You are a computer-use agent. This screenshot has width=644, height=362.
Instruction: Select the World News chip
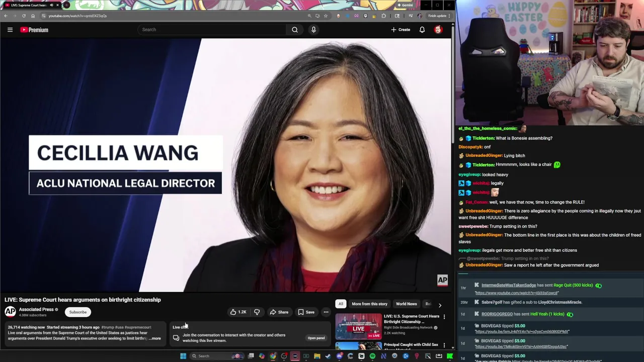tap(406, 304)
